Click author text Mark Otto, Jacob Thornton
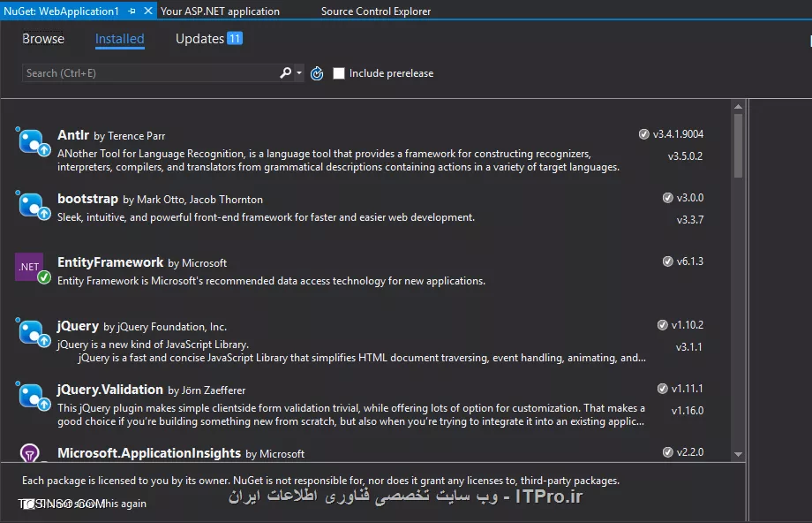This screenshot has height=523, width=812. [x=199, y=200]
